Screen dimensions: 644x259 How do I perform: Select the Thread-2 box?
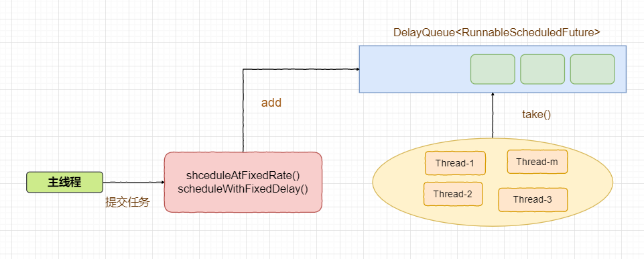click(x=452, y=194)
